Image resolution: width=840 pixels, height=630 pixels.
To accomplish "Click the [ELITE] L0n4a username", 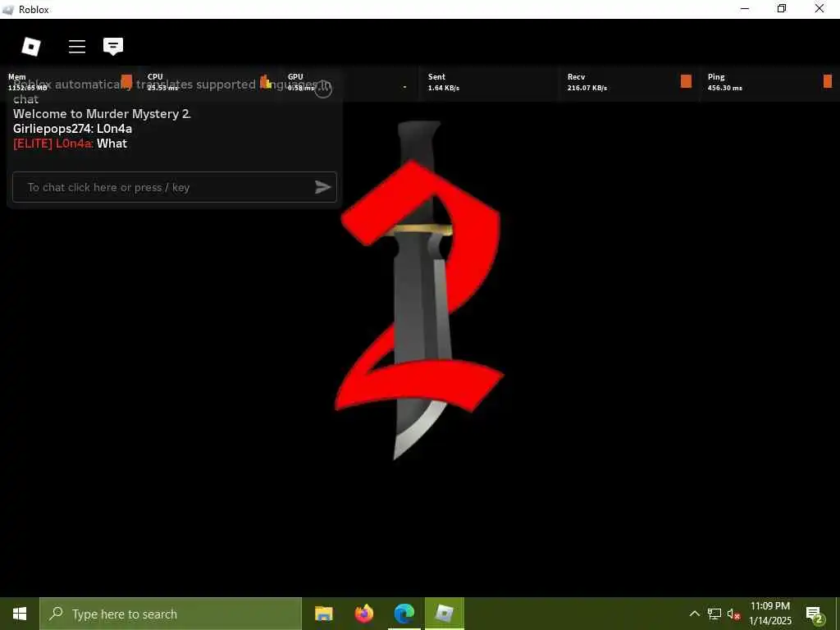I will [x=53, y=144].
